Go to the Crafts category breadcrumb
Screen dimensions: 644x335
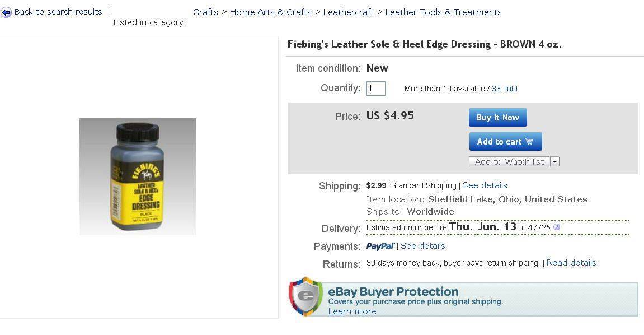click(x=205, y=12)
